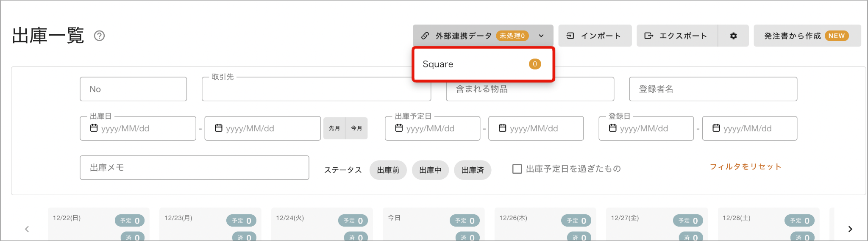Image resolution: width=868 pixels, height=241 pixels.
Task: Click the help question mark icon beside 出庫一覧
Action: coord(99,36)
